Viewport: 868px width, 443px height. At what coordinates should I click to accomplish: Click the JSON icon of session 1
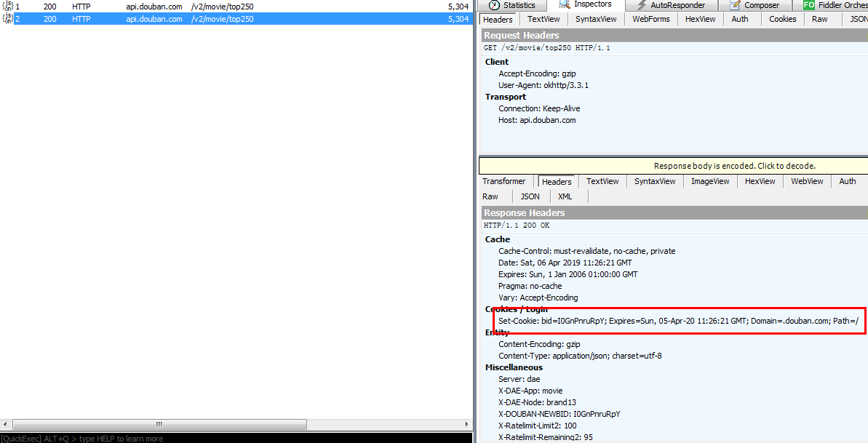click(x=8, y=7)
